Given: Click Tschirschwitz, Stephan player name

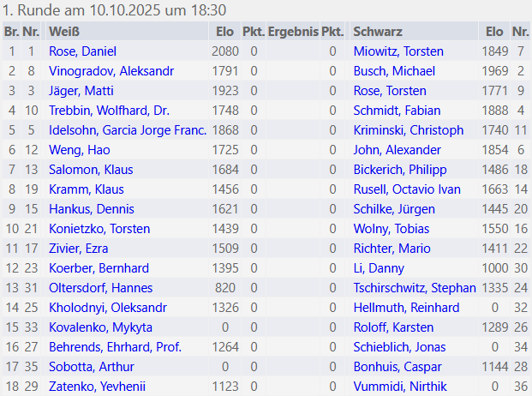Looking at the screenshot, I should [x=415, y=288].
